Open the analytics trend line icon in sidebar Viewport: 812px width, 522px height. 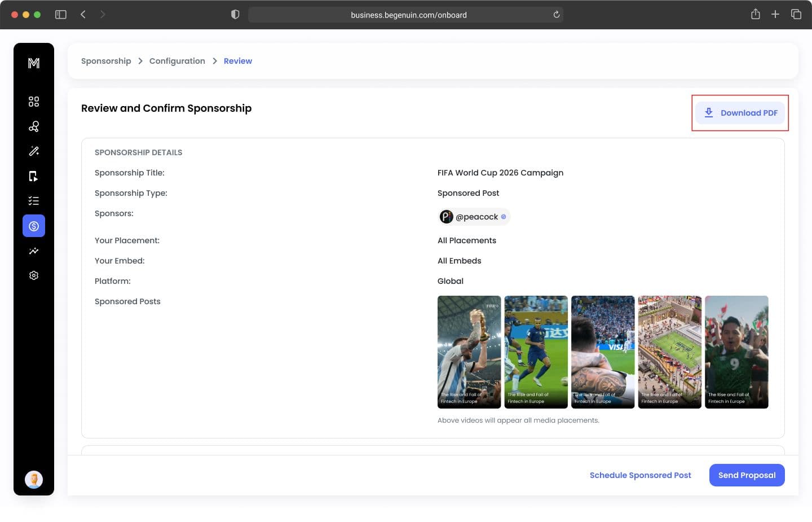point(34,251)
